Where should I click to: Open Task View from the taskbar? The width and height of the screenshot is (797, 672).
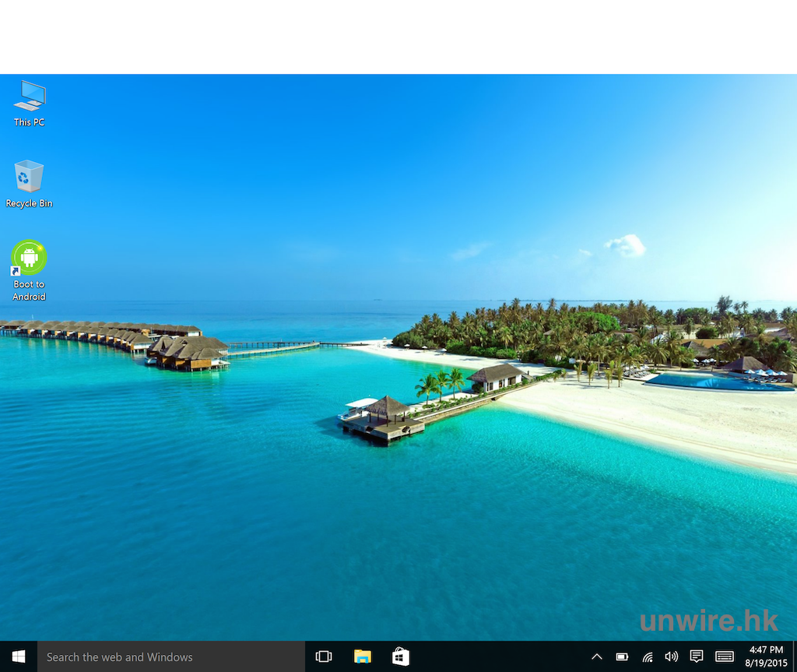(324, 656)
